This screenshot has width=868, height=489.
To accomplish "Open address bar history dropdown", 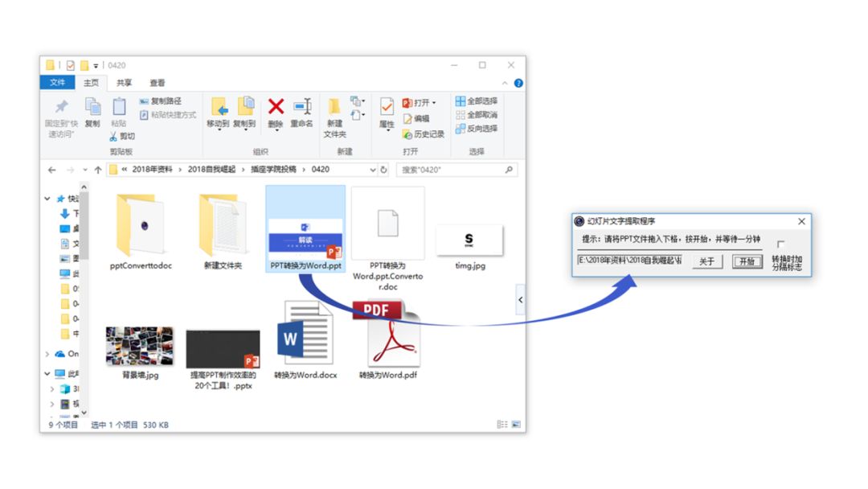I will 373,170.
